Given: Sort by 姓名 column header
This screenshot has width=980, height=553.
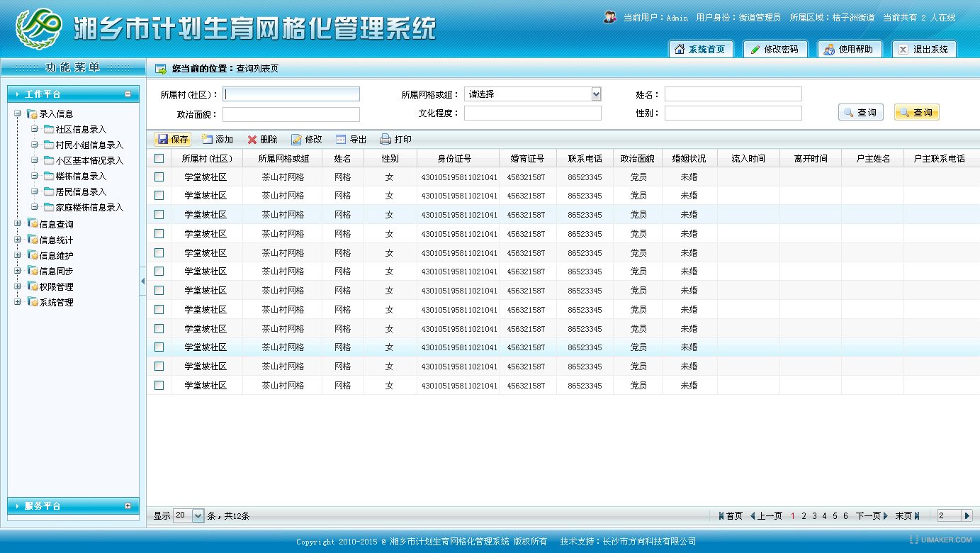Looking at the screenshot, I should coord(343,158).
